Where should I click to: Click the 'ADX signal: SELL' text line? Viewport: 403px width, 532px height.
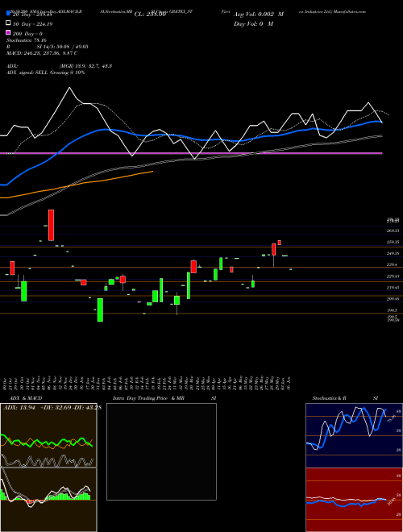[45, 73]
